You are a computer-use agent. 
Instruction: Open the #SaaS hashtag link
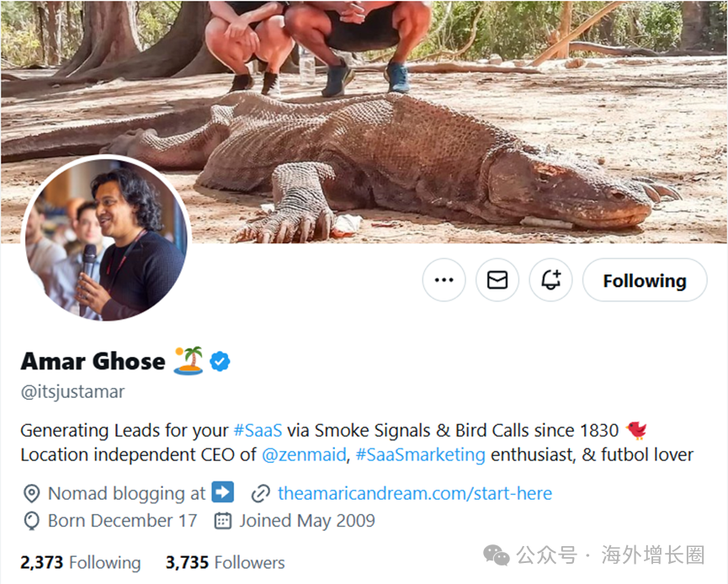[257, 430]
